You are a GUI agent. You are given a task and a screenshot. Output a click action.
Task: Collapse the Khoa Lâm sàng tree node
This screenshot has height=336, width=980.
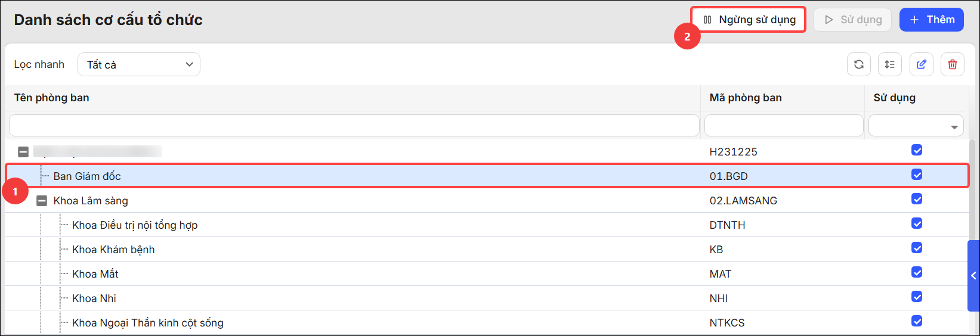pyautogui.click(x=42, y=201)
